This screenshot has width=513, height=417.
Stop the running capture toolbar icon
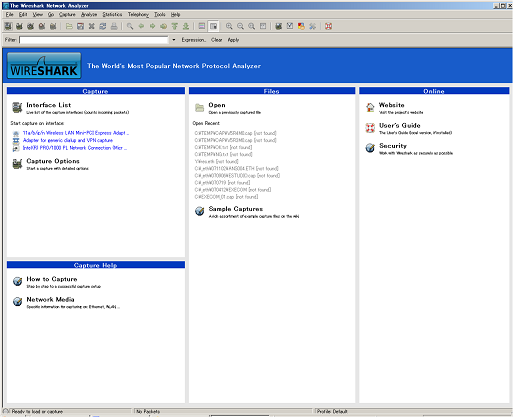[x=42, y=26]
